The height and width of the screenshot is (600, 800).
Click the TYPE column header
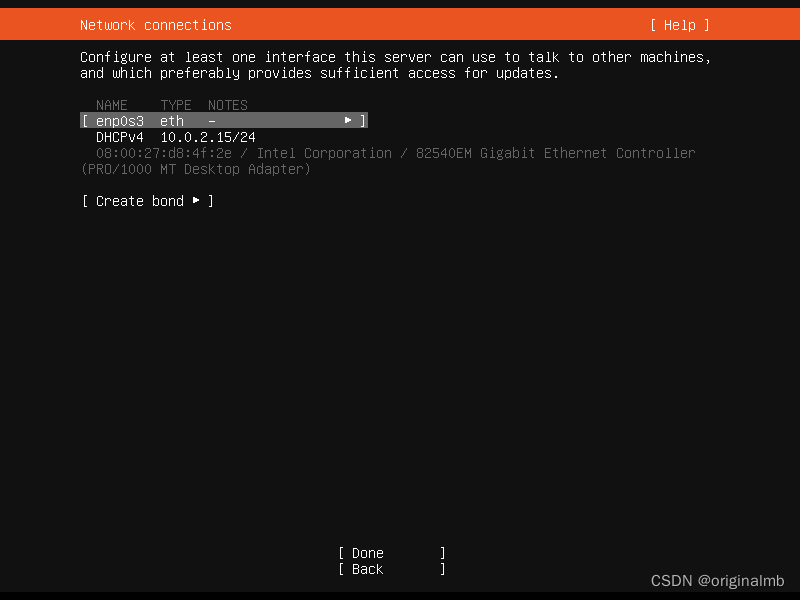pos(175,105)
